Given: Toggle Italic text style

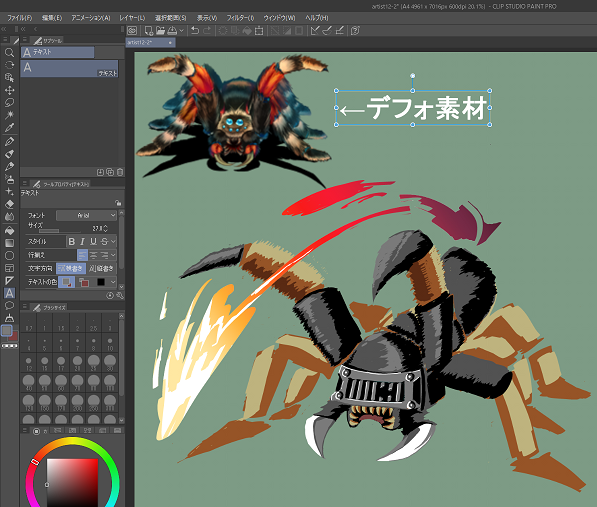Looking at the screenshot, I should (82, 241).
